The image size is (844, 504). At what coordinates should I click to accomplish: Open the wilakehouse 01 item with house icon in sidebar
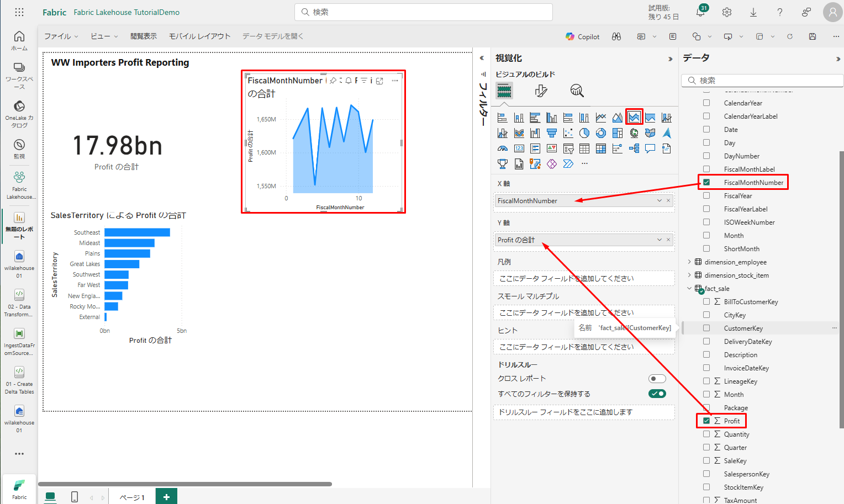[x=19, y=264]
